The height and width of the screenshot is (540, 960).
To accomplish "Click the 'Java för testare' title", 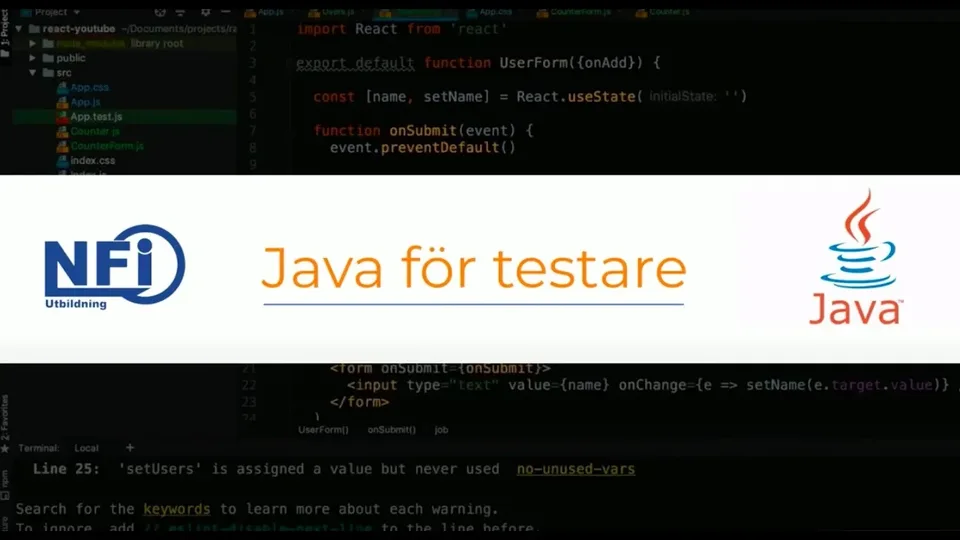I will point(474,268).
